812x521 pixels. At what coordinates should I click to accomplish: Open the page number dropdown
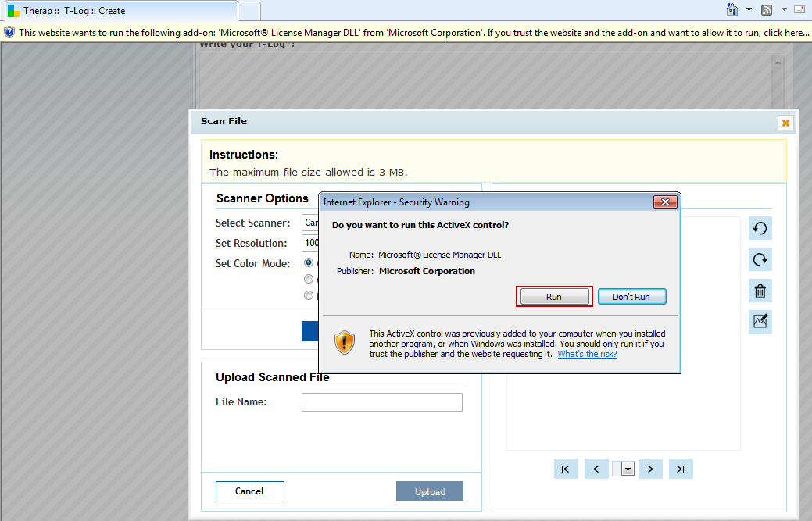click(x=626, y=469)
